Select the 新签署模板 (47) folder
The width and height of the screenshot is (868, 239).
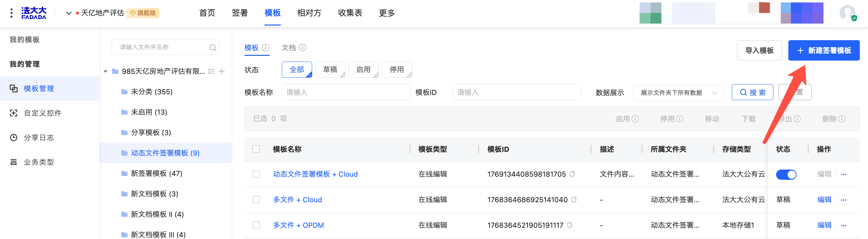pyautogui.click(x=156, y=174)
